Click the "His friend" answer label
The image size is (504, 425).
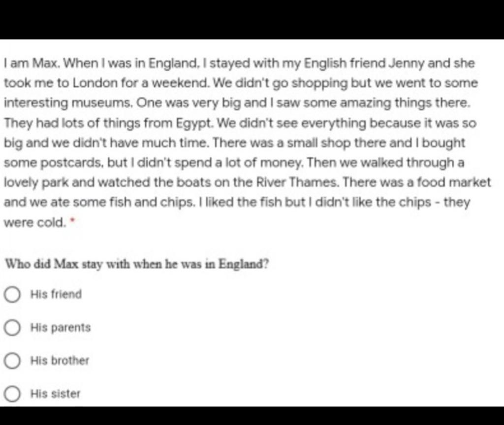[x=56, y=294]
